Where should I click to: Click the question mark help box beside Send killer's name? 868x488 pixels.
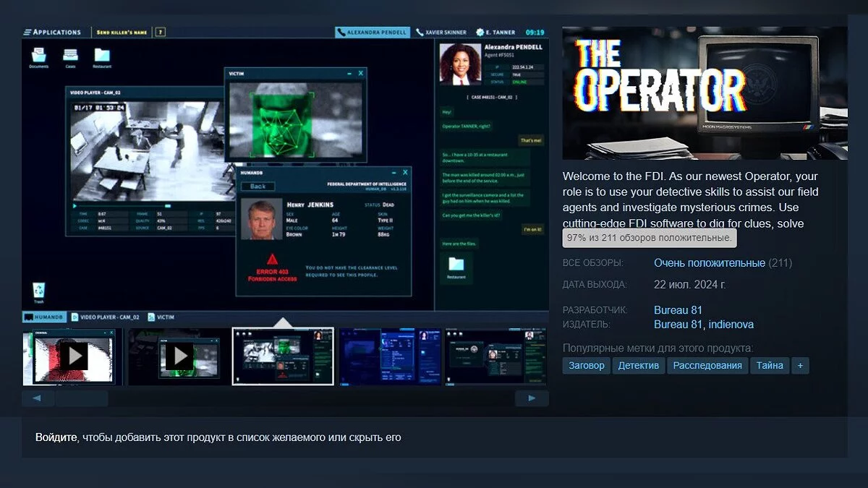[161, 33]
